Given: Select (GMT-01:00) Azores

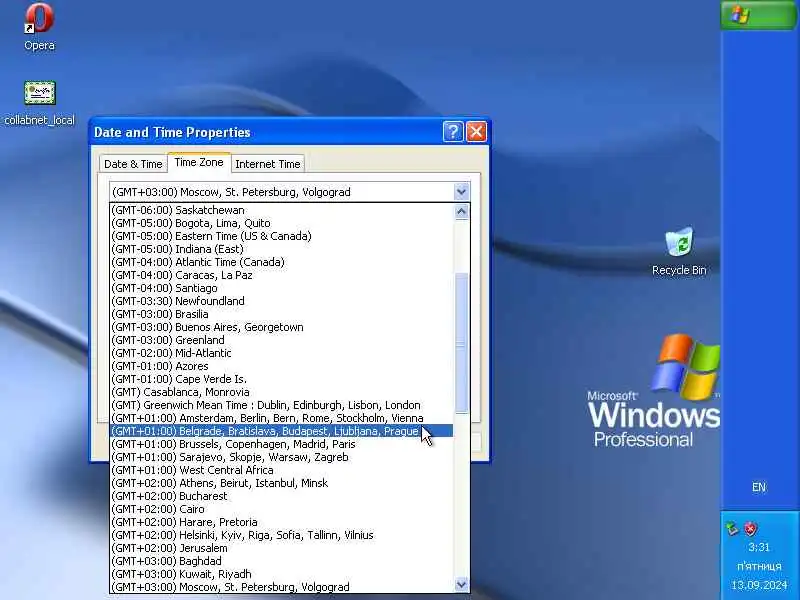Looking at the screenshot, I should point(282,366).
